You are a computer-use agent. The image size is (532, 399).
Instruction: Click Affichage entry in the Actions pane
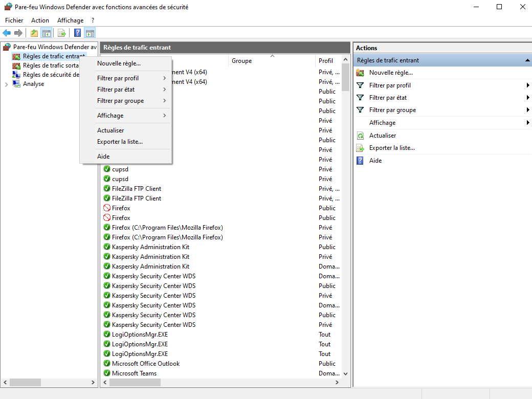(383, 123)
